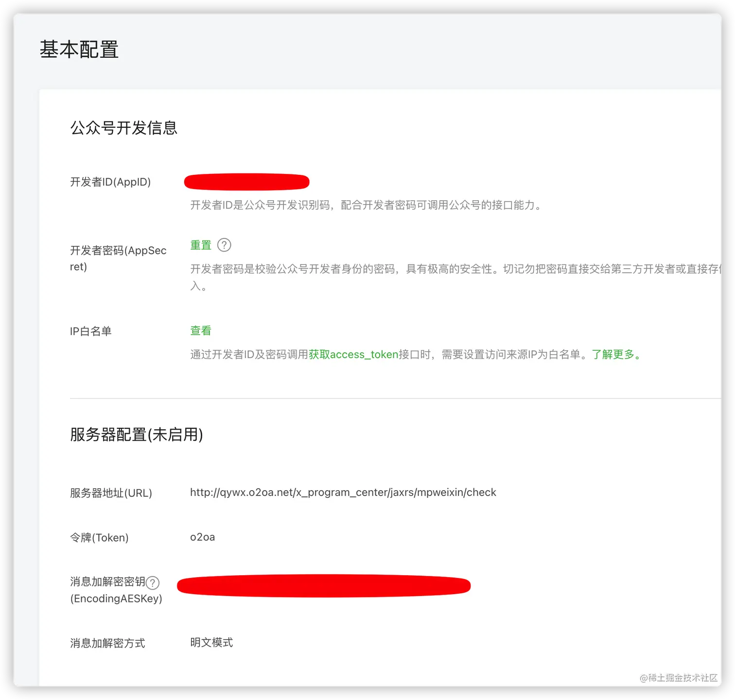Click the help icon beside 重置
Screen dimensions: 735x700
[x=224, y=245]
